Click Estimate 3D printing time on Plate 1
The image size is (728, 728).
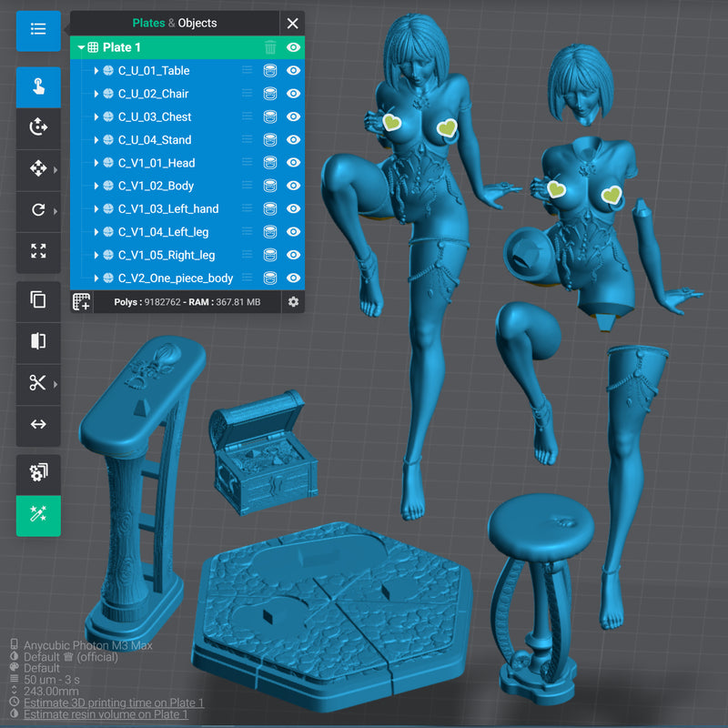click(x=114, y=703)
